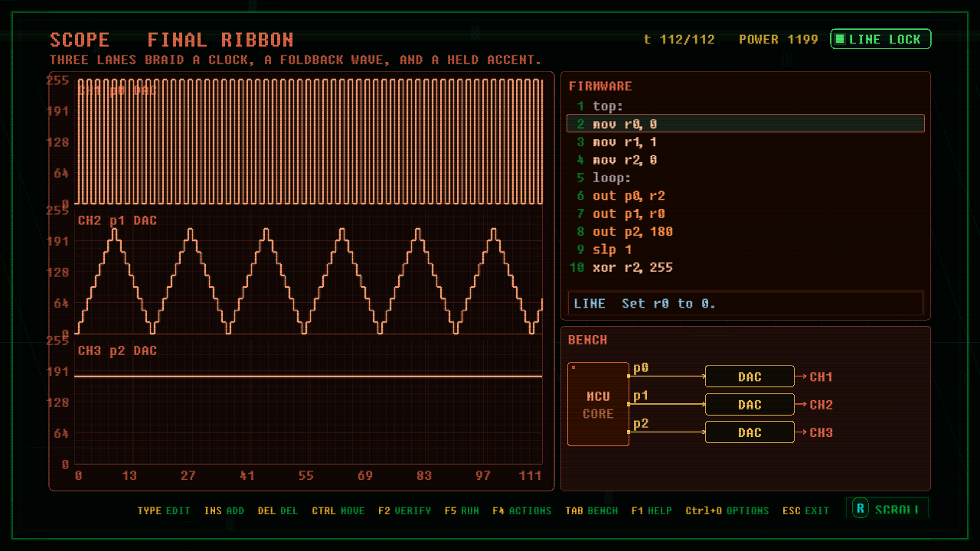Select firmware line 1 'top:'
Viewport: 980px width, 551px height.
tap(746, 106)
